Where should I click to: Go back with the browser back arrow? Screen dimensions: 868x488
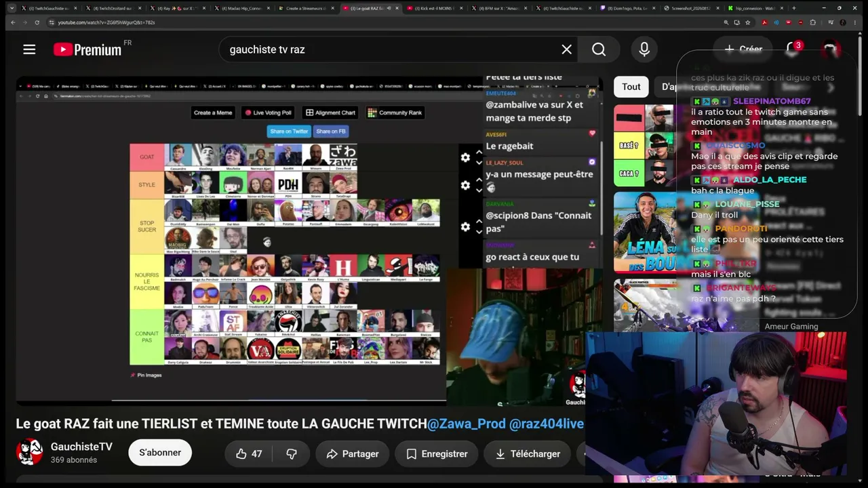point(12,22)
